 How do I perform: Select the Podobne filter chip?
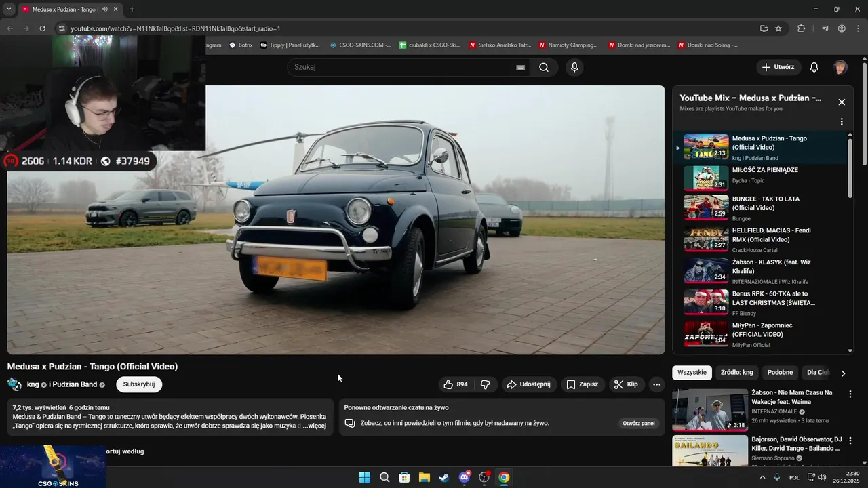point(780,373)
